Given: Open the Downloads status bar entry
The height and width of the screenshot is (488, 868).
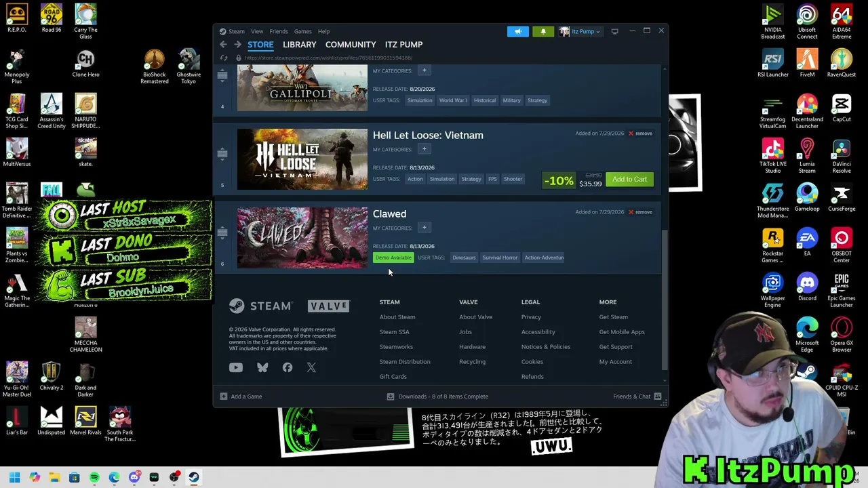Looking at the screenshot, I should (437, 396).
